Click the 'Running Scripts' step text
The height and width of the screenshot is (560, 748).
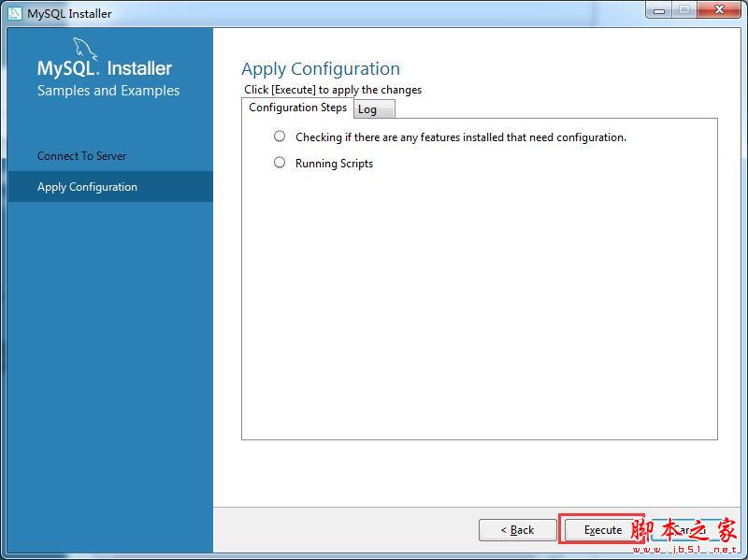(334, 164)
